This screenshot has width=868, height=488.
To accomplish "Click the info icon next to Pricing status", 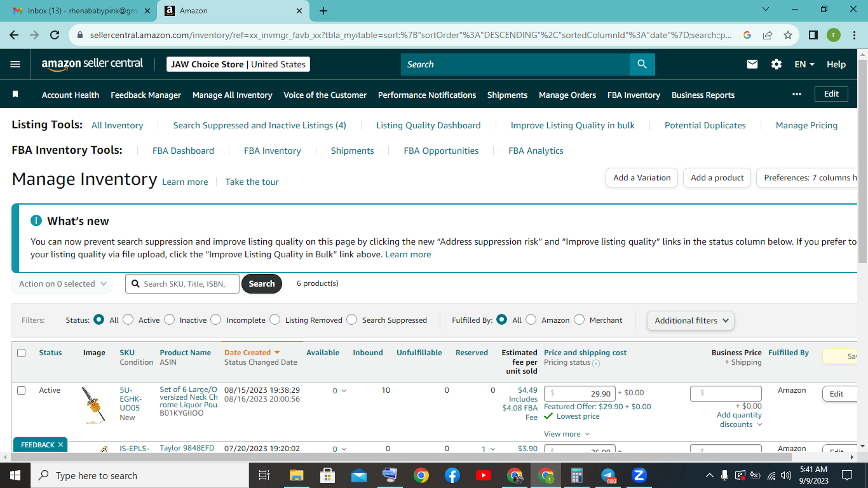I will tap(596, 363).
